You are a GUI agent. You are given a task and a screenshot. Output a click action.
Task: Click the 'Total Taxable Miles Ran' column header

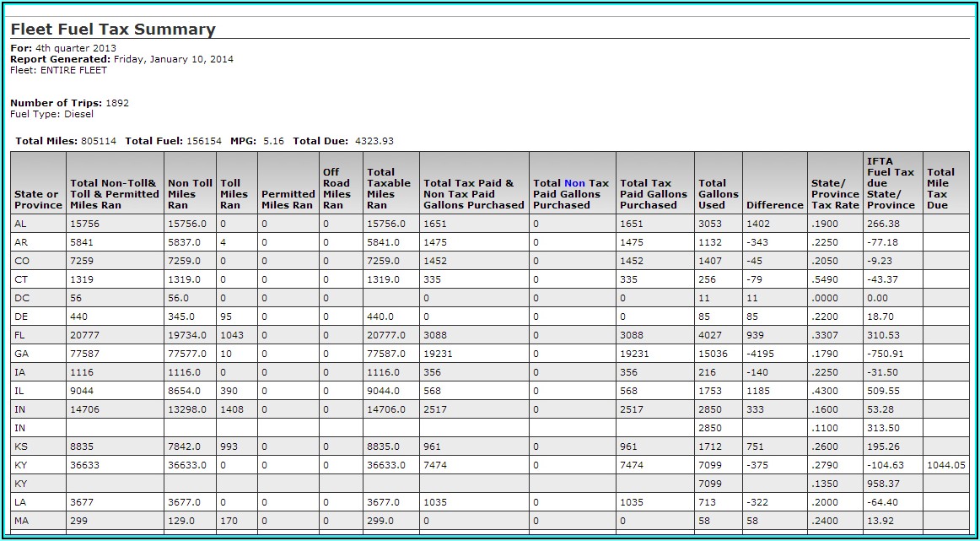389,188
